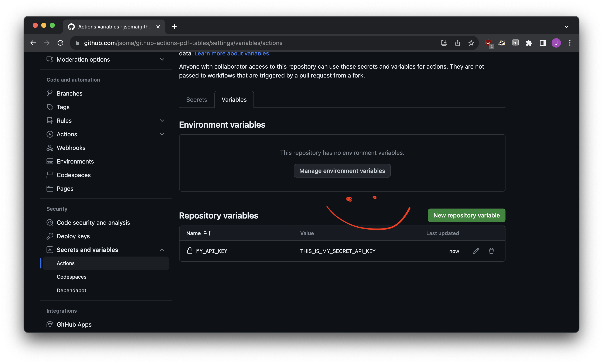Click the New repository variable button
This screenshot has width=603, height=364.
pos(466,215)
